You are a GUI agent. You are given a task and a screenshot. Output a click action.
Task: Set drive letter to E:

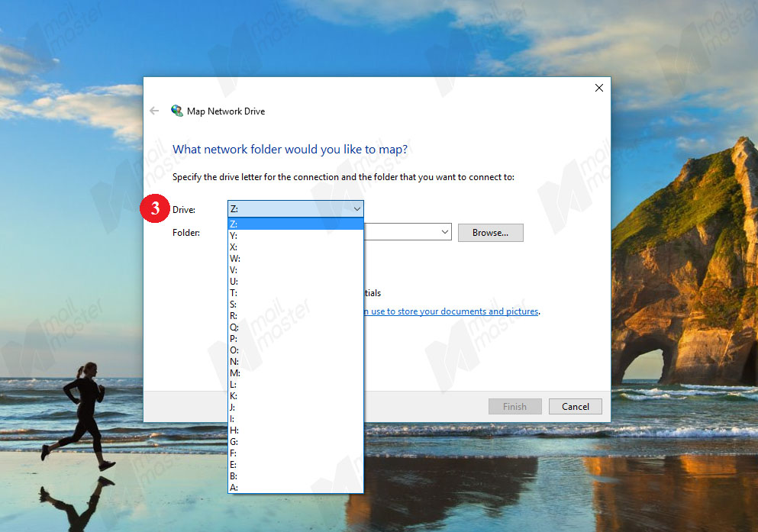coord(295,465)
